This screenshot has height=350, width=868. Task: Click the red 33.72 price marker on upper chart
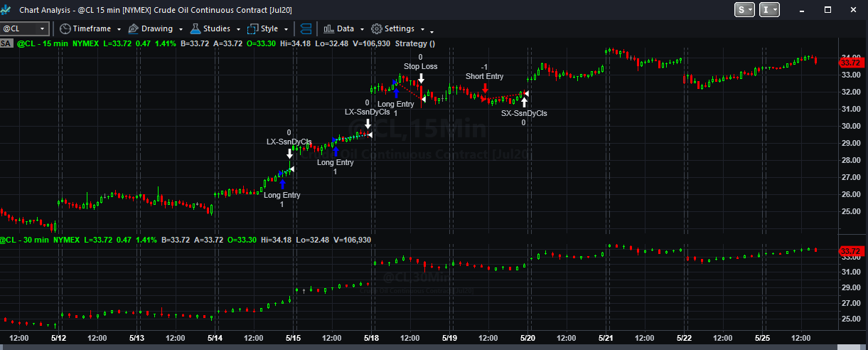[850, 63]
